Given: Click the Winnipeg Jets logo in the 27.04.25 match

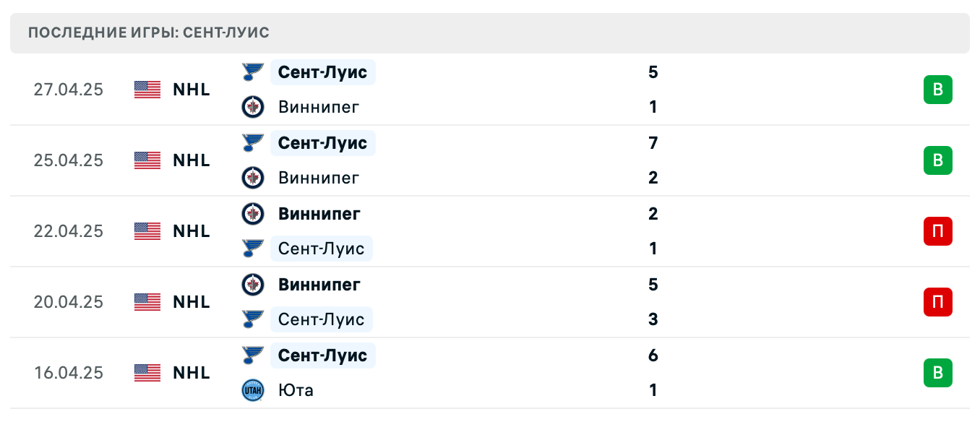Looking at the screenshot, I should pyautogui.click(x=252, y=107).
